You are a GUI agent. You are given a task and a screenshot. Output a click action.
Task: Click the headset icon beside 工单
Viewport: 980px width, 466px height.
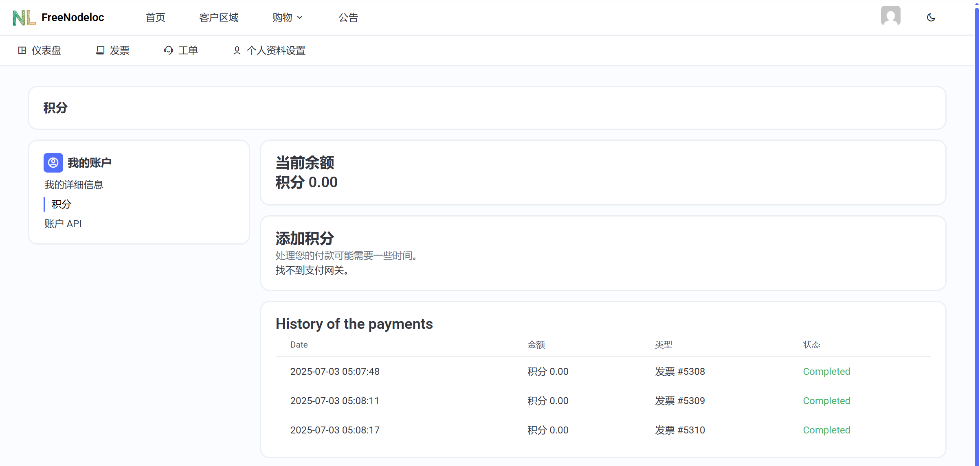pos(168,50)
